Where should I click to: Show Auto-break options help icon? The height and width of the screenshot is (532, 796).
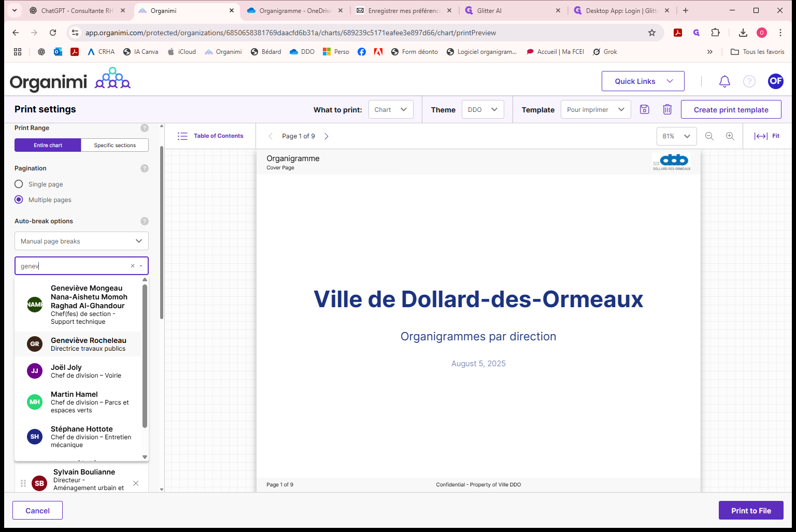(145, 221)
